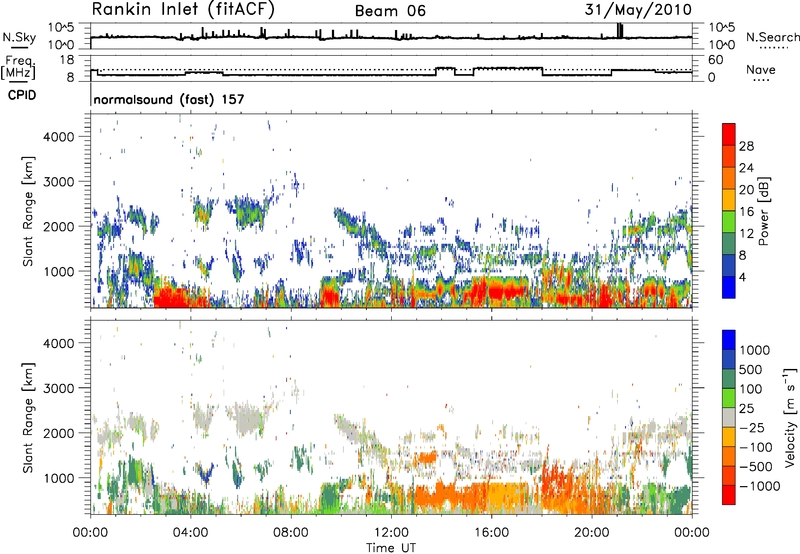Click the left '10^5' noise axis tick label
800x554 pixels.
61,27
